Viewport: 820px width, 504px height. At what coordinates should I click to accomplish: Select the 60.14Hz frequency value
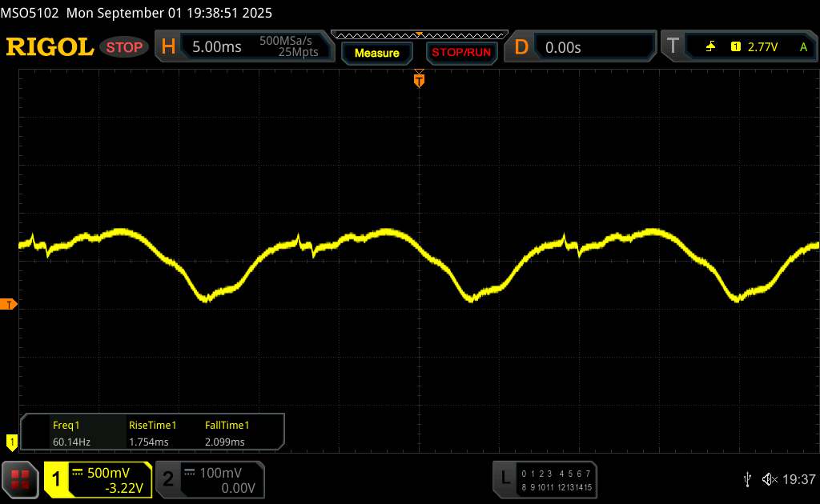(x=71, y=442)
